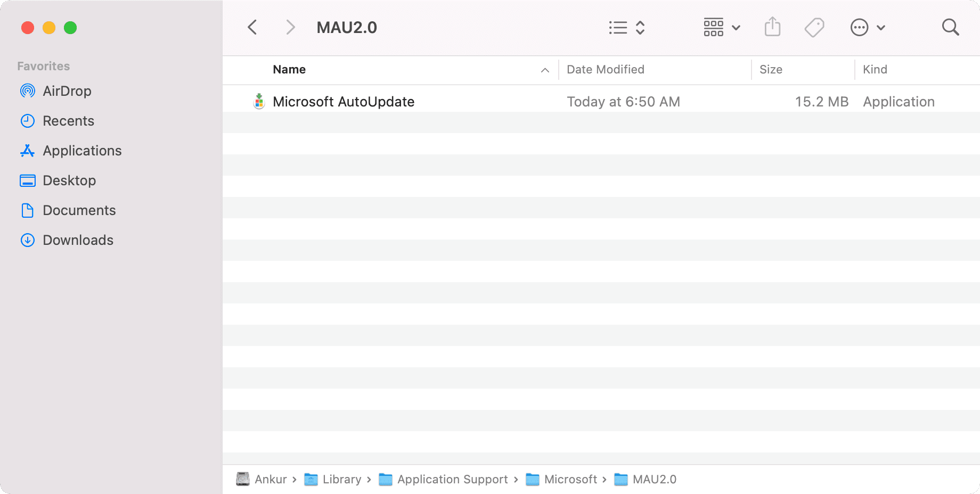Sort by the Name column header
The image size is (980, 494).
click(289, 69)
